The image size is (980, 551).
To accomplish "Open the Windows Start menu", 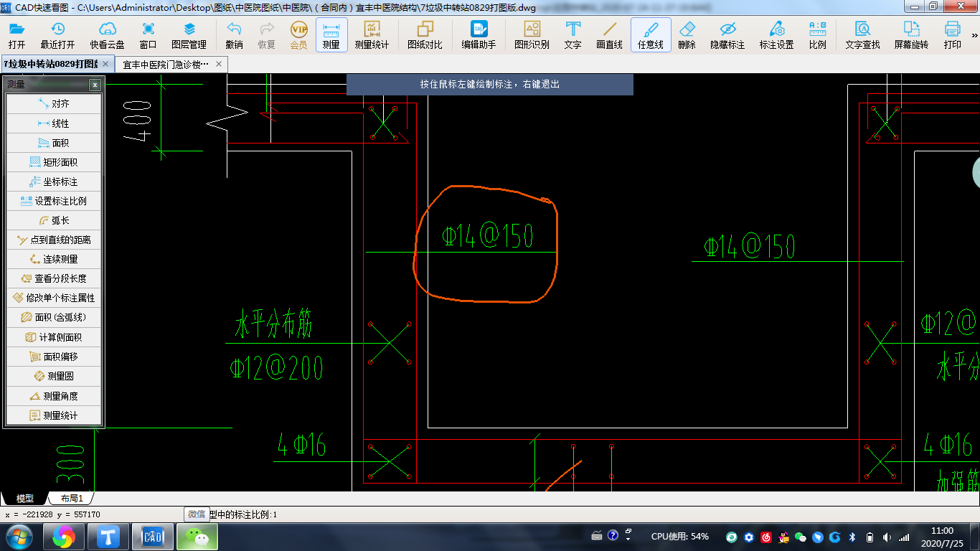I will click(x=19, y=537).
